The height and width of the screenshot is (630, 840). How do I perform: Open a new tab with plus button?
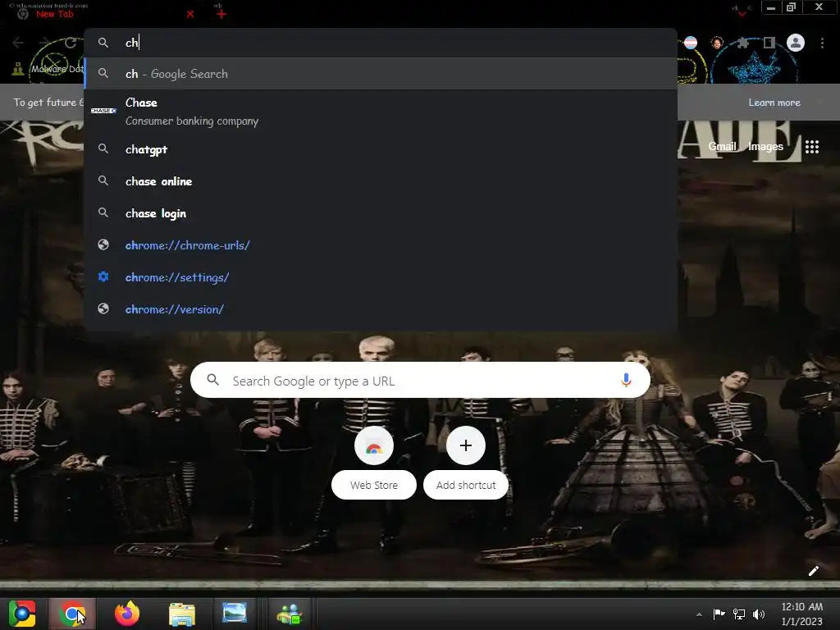(221, 15)
